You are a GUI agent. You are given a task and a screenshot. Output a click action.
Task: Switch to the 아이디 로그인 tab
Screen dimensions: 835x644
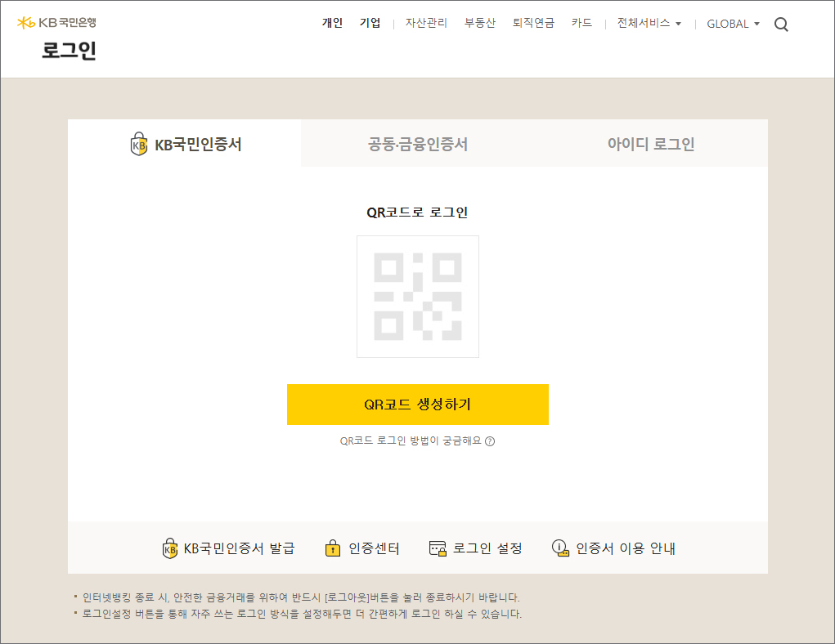(x=650, y=145)
